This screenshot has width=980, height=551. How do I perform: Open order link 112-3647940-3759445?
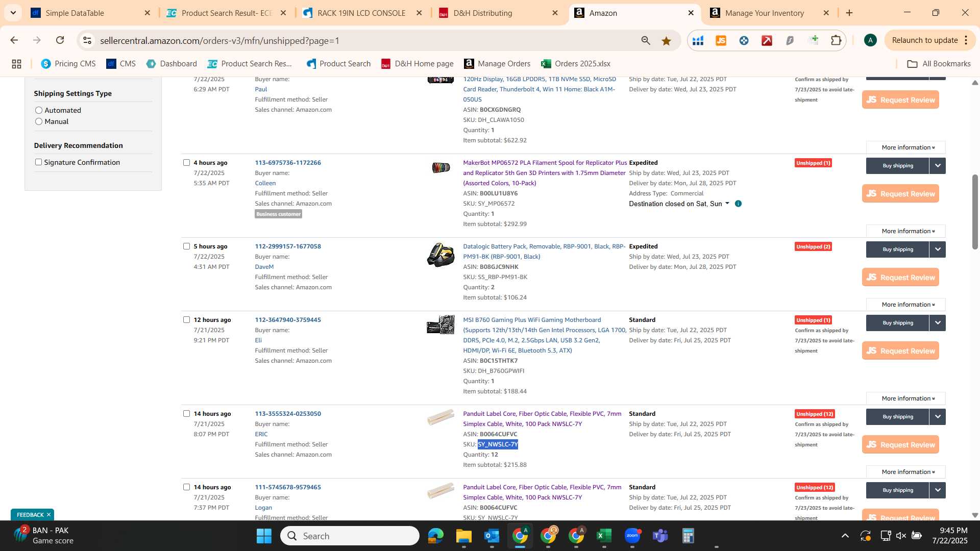click(x=288, y=320)
